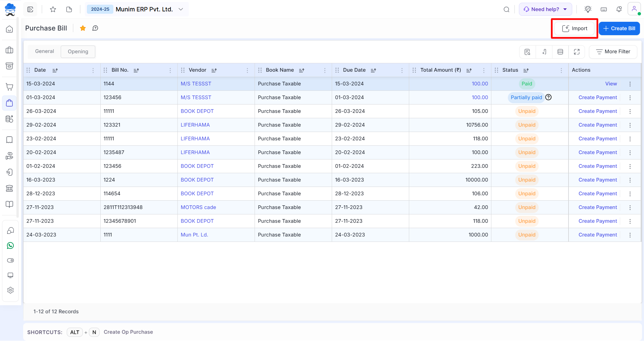644x341 pixels.
Task: Open user profile avatar
Action: [x=634, y=9]
